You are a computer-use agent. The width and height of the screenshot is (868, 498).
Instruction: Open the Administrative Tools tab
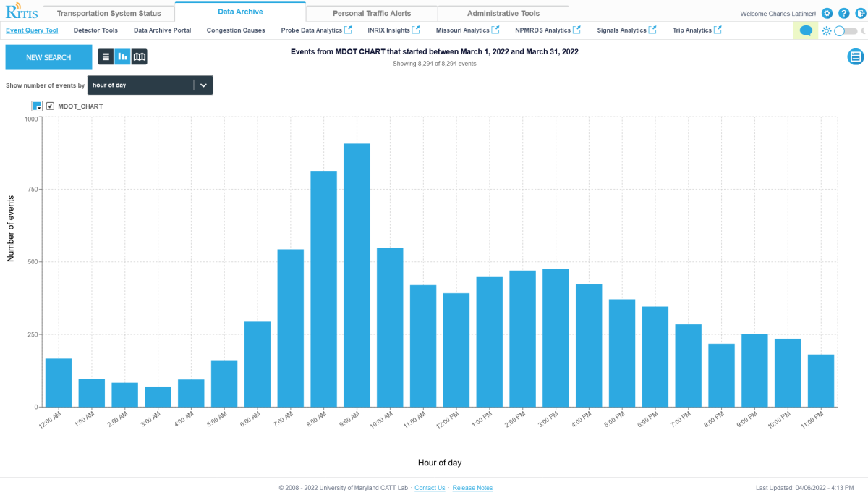click(x=503, y=13)
